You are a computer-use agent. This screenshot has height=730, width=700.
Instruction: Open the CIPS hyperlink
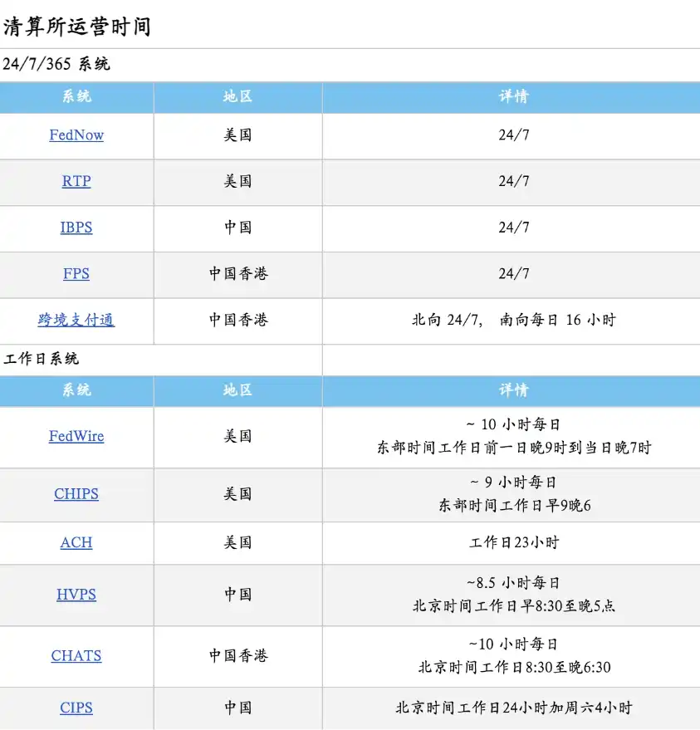click(76, 708)
